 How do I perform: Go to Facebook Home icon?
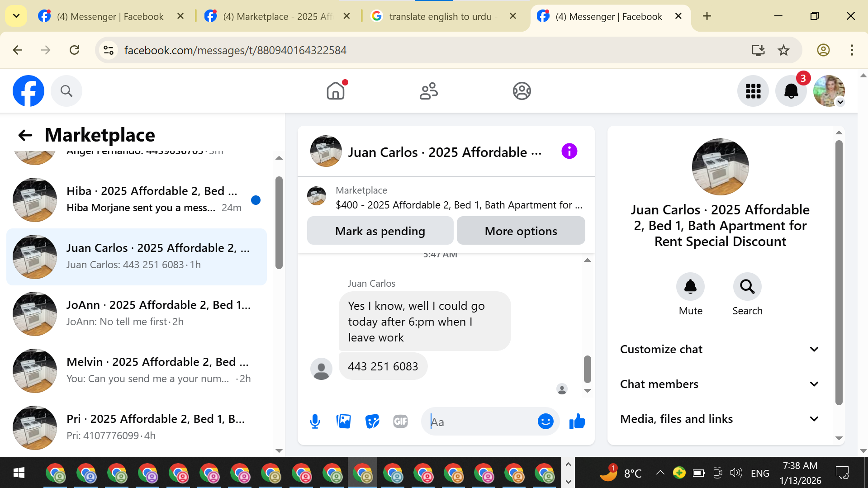point(336,91)
